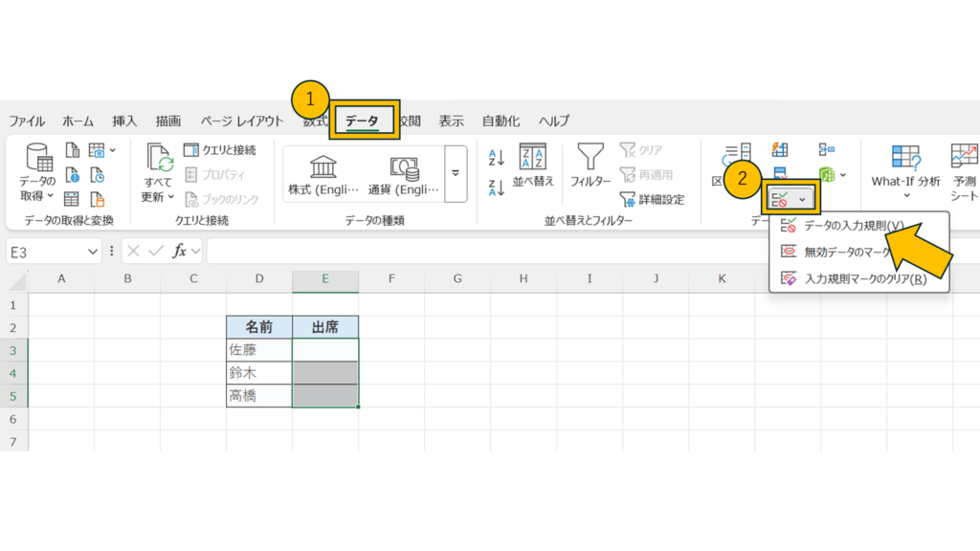
Task: Expand the データの取得 dropdown
Action: [x=39, y=195]
